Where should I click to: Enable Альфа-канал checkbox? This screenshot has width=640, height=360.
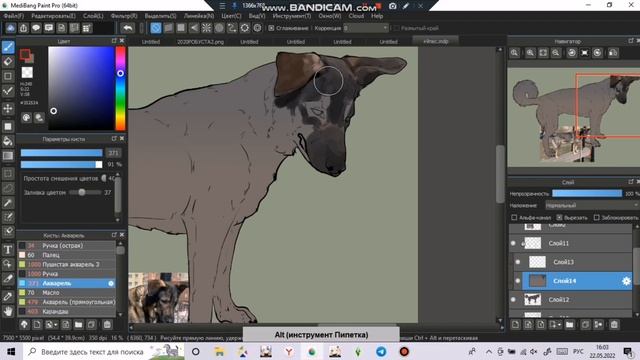click(x=514, y=218)
